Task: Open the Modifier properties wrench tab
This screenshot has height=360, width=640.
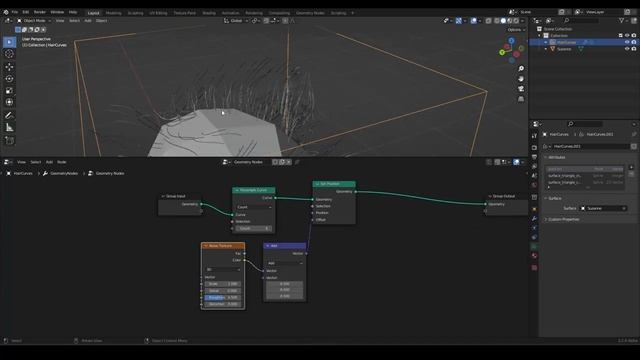Action: click(534, 218)
